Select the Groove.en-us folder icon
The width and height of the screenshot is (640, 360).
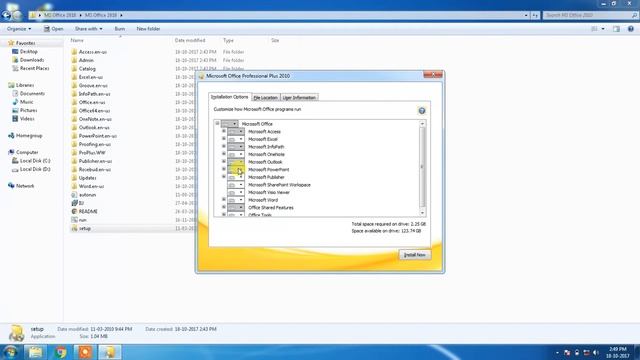click(74, 85)
